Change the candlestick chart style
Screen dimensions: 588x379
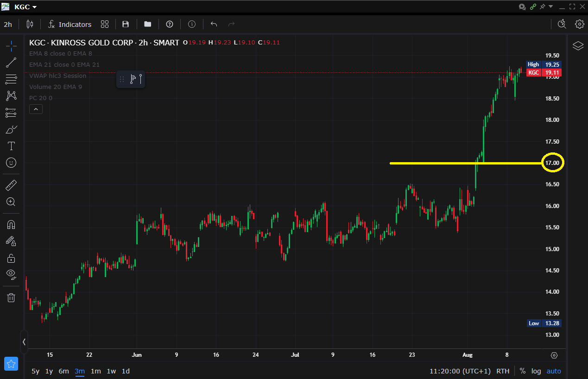pos(30,24)
